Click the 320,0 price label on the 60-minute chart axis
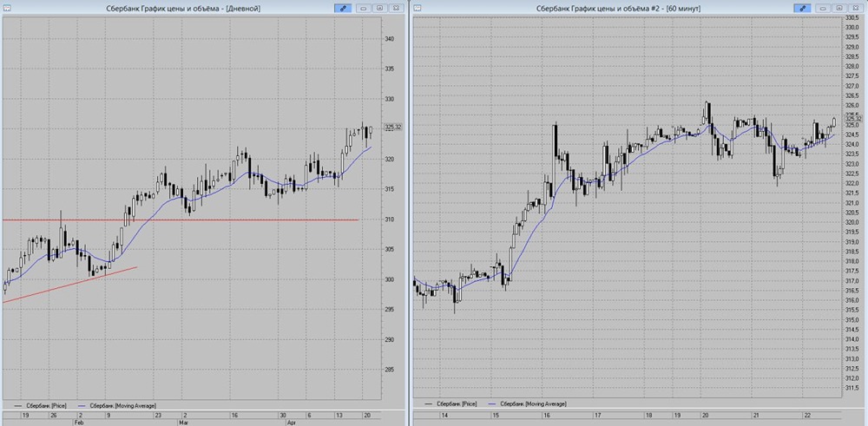 point(852,222)
